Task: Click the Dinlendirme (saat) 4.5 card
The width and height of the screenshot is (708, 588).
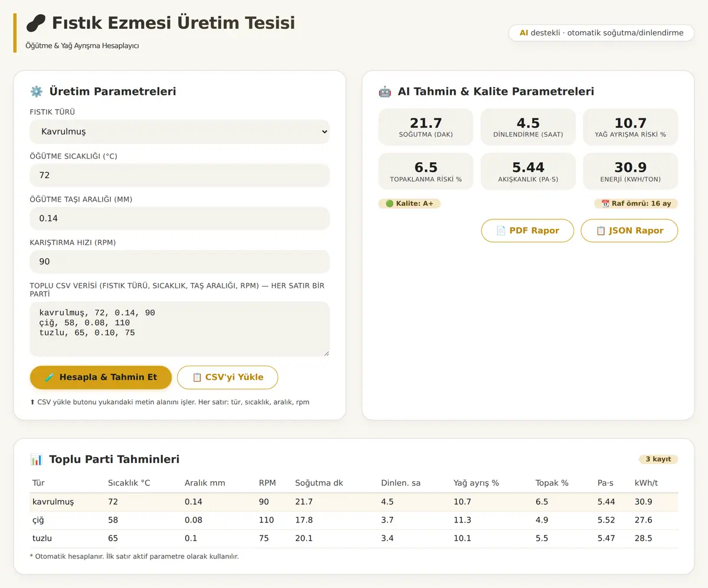Action: 528,127
